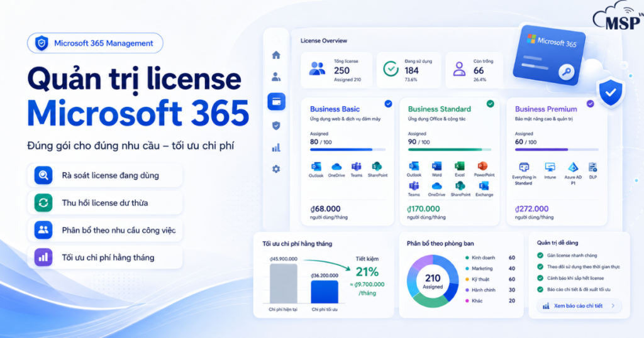
Task: Click the Đang sử dụng checkmark circle icon
Action: [x=391, y=69]
